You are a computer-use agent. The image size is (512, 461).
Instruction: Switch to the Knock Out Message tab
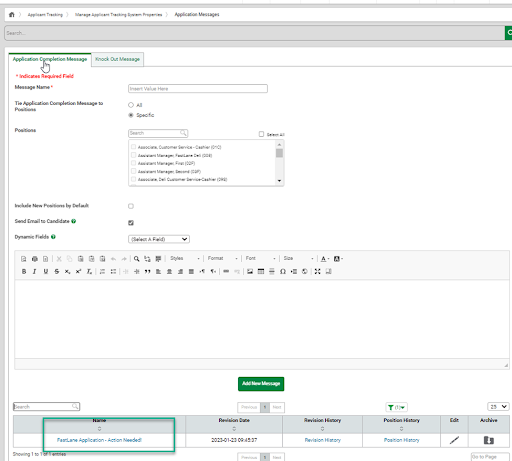[x=117, y=59]
